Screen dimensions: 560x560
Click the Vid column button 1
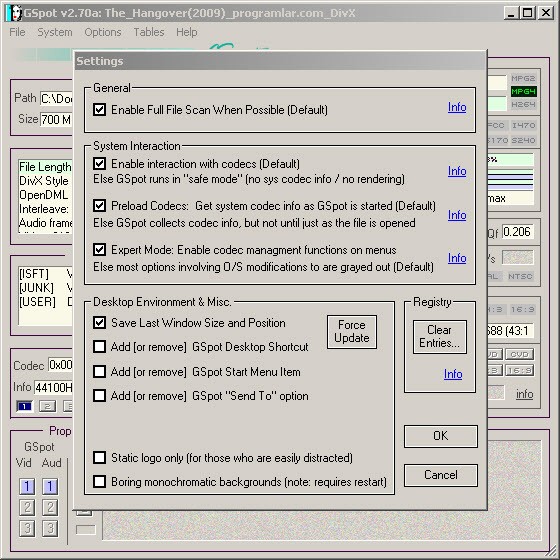point(27,486)
